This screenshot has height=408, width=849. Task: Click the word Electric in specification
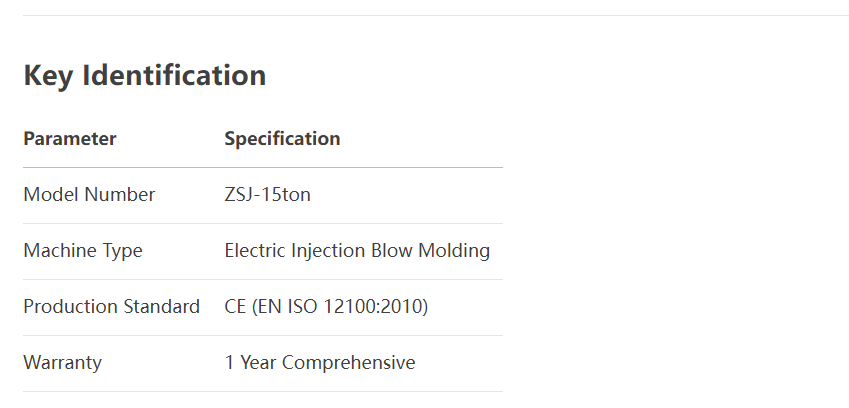[256, 251]
